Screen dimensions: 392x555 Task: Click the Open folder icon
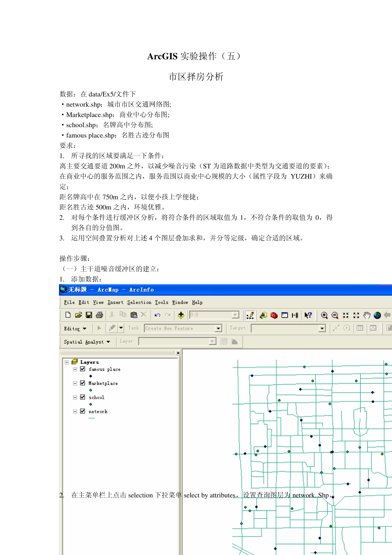[x=78, y=315]
